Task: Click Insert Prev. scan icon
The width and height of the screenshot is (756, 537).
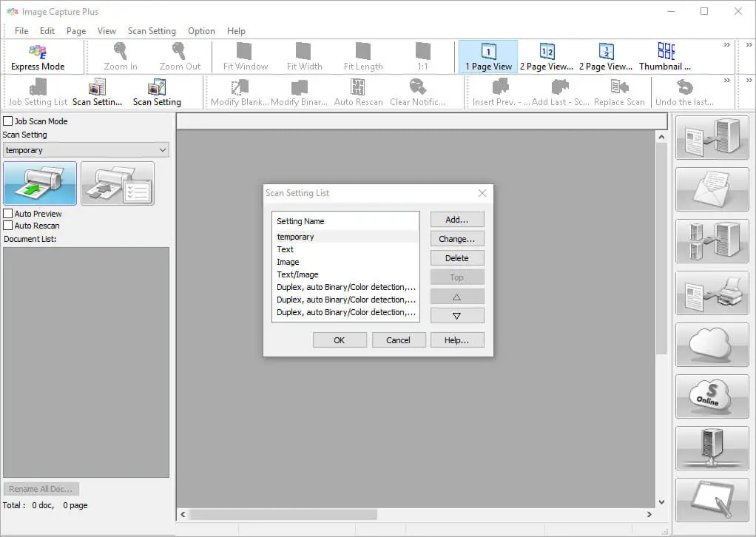Action: [501, 92]
